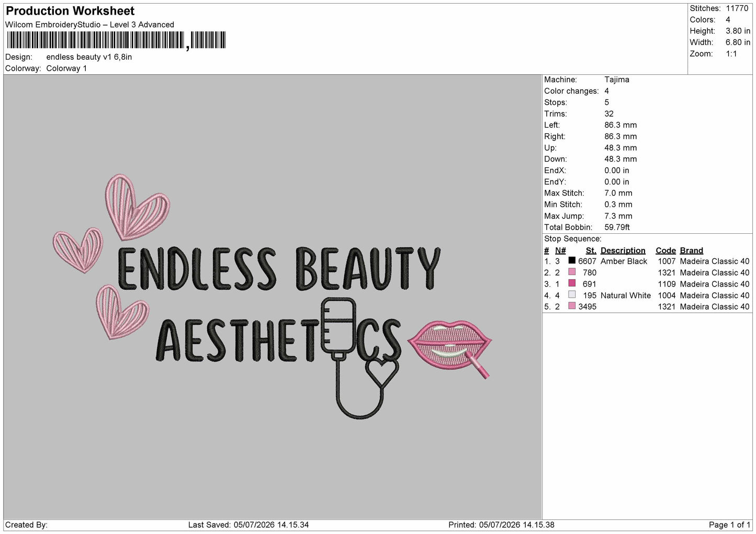
Task: Click the 'St.' column header
Action: (x=591, y=251)
